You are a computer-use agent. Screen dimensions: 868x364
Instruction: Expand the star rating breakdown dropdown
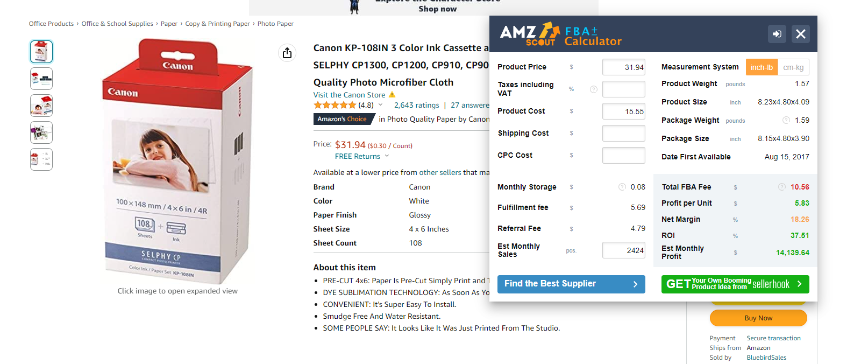pos(381,105)
